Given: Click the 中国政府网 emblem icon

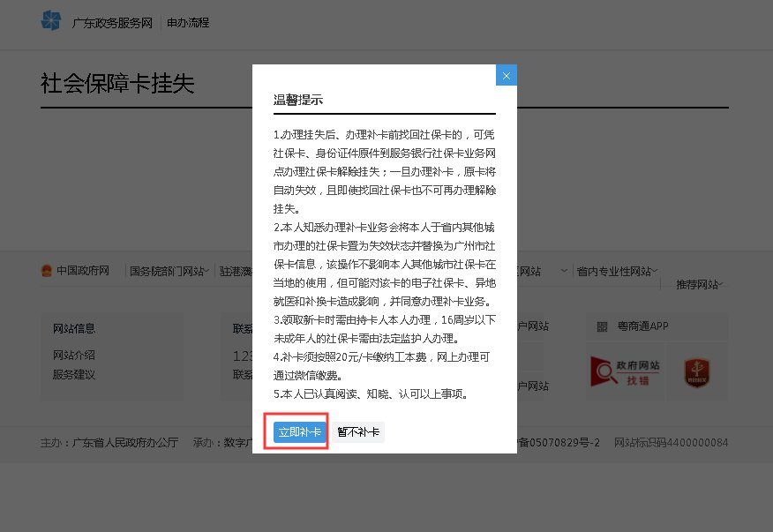Looking at the screenshot, I should 47,271.
